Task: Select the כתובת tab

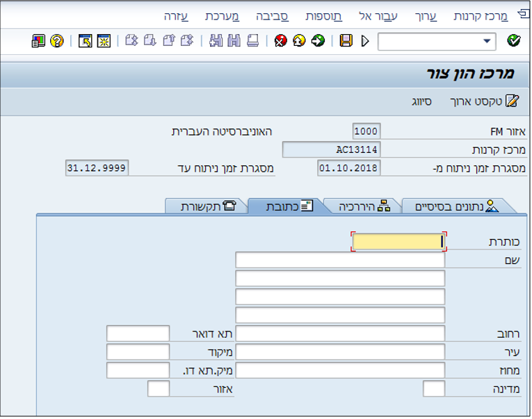Action: (289, 206)
